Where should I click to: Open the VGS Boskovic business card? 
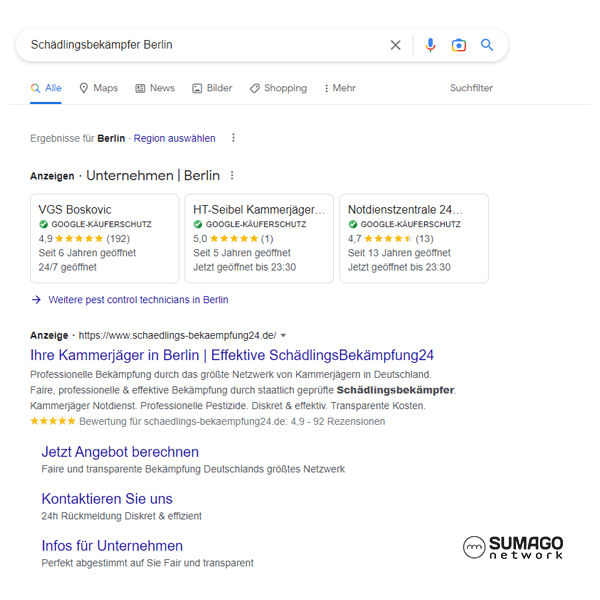tap(104, 238)
